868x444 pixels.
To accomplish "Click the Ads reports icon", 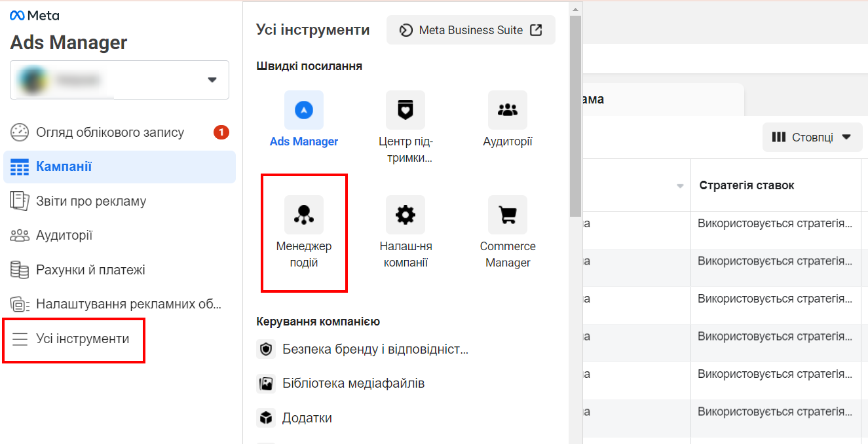I will point(20,201).
